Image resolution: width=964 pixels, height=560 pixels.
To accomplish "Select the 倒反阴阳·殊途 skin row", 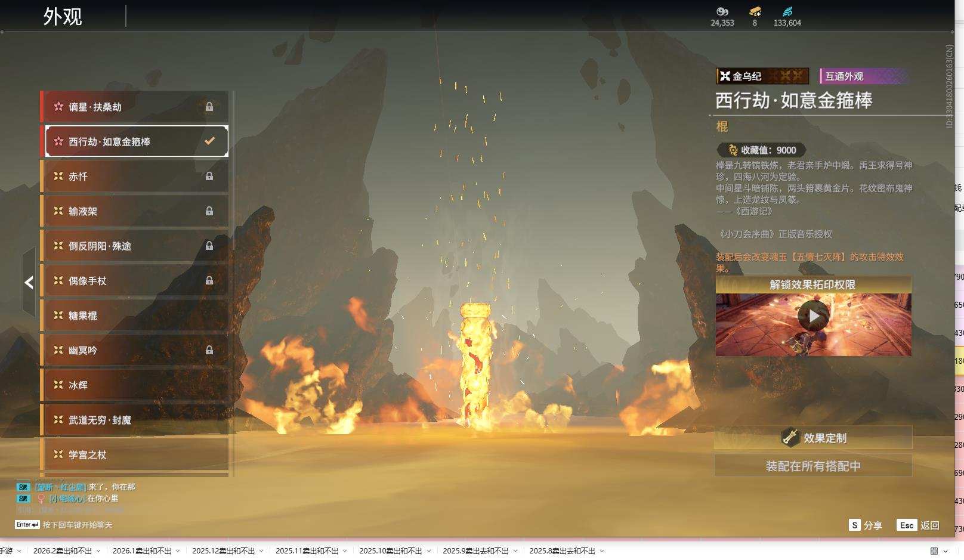I will (x=135, y=246).
